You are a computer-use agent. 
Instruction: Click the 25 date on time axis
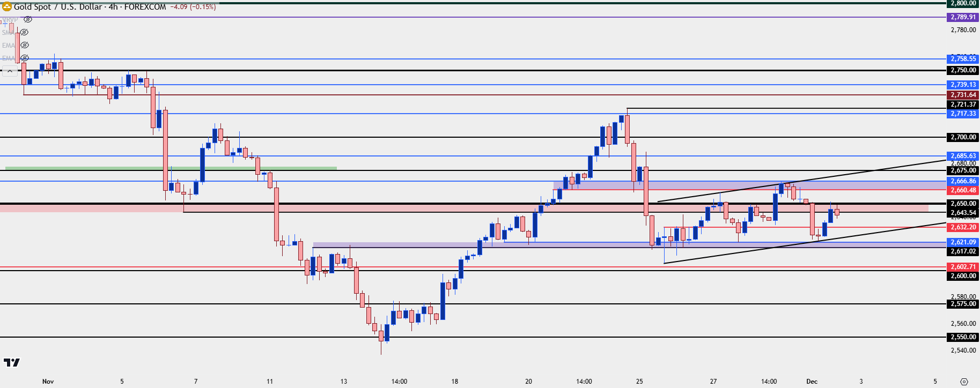click(x=639, y=382)
